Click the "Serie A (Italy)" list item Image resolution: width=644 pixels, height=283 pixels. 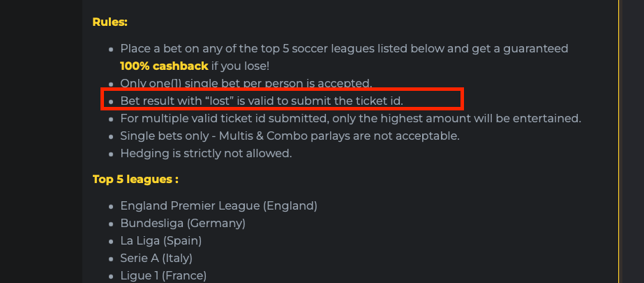tap(160, 259)
